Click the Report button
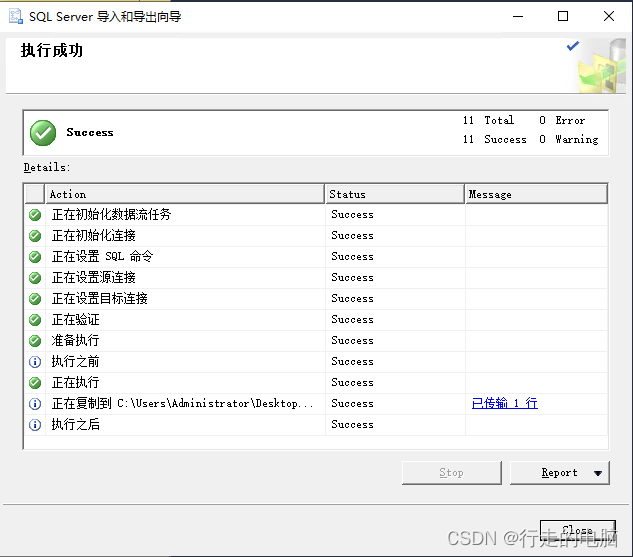The height and width of the screenshot is (557, 633). coord(560,473)
